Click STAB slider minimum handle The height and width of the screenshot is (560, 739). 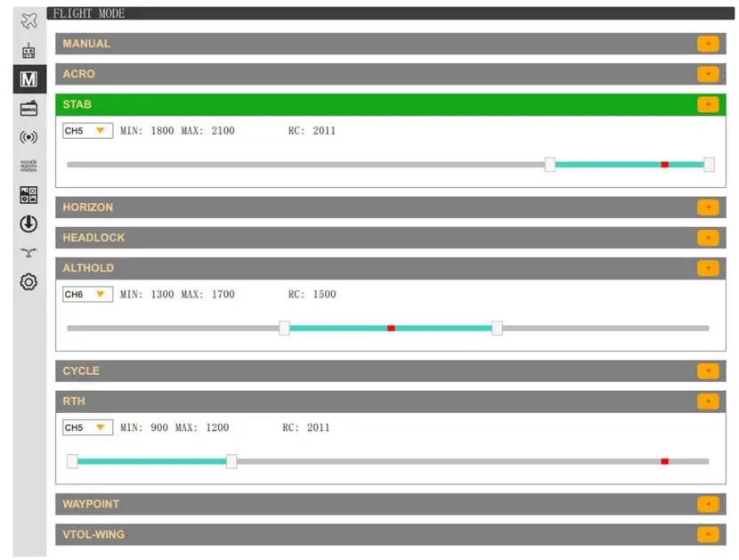click(550, 165)
